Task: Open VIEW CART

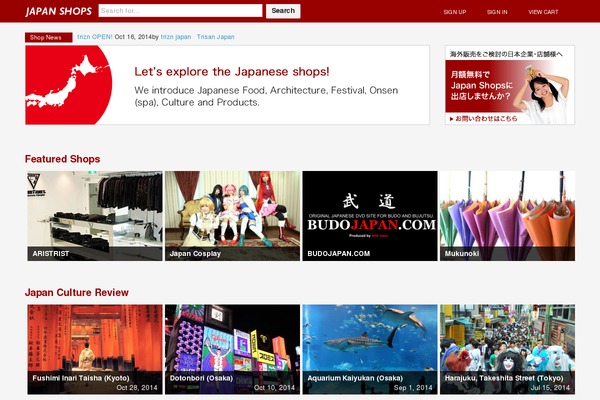Action: 543,12
